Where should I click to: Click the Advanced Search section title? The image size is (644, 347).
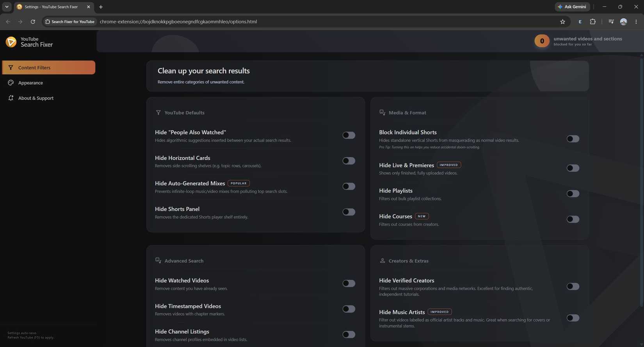click(x=184, y=261)
